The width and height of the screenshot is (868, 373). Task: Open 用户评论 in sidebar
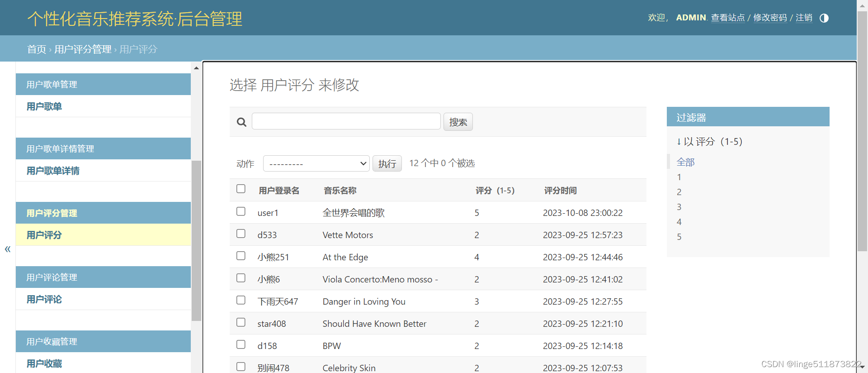point(44,299)
